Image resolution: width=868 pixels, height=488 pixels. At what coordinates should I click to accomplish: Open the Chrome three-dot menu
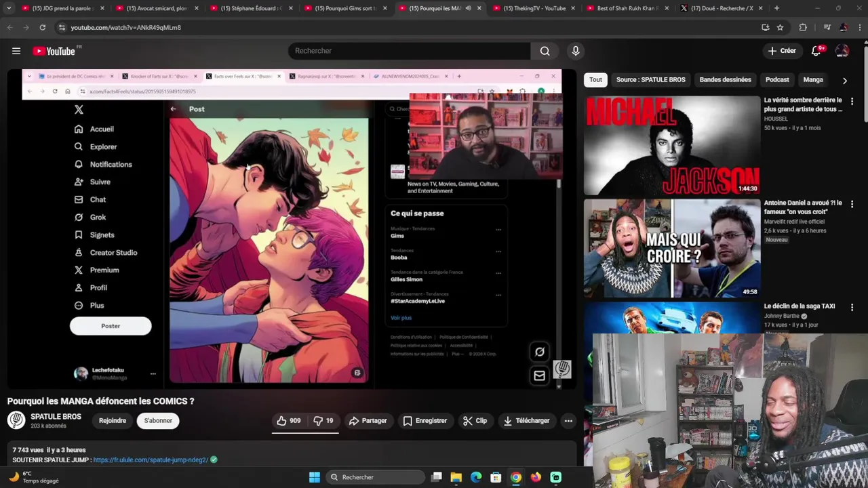click(859, 27)
